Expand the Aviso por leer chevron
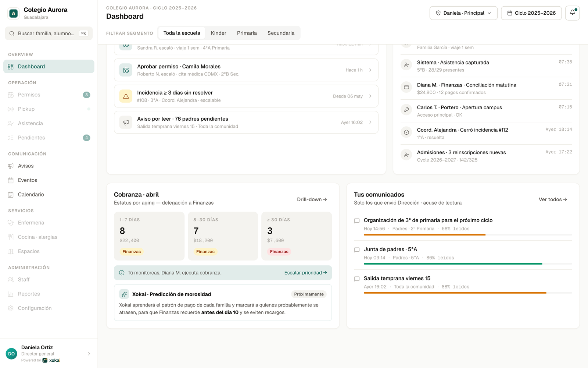 point(370,122)
